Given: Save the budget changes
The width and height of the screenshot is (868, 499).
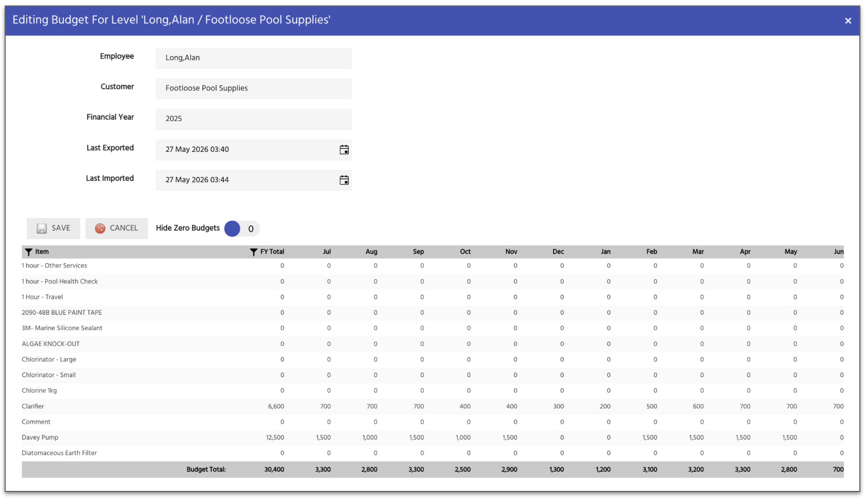Looking at the screenshot, I should [x=53, y=228].
